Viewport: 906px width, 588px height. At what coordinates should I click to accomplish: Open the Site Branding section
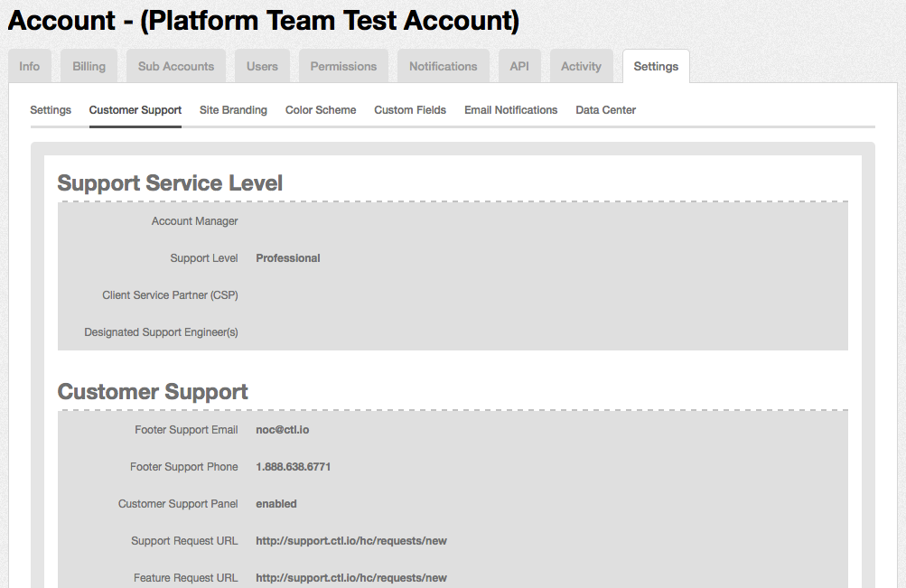click(233, 109)
